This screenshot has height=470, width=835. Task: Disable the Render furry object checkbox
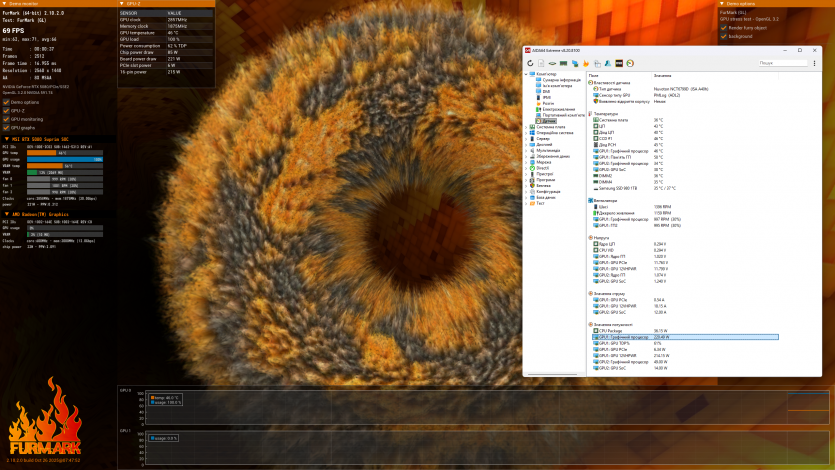point(722,27)
